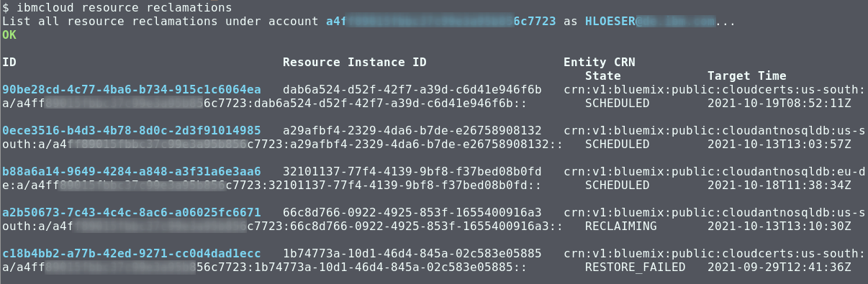Image resolution: width=868 pixels, height=284 pixels.
Task: Click the reclamation ID starting 0ece3516-b4d3
Action: tap(132, 131)
